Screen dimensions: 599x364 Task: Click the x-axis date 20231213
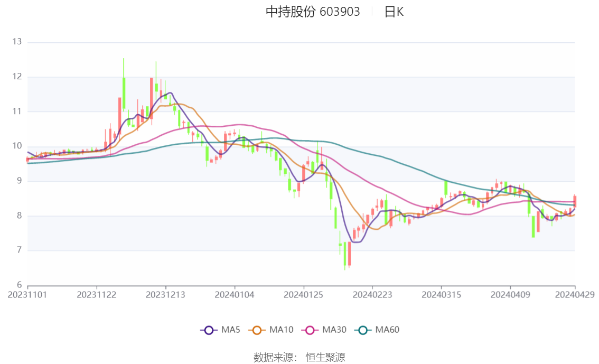165,295
